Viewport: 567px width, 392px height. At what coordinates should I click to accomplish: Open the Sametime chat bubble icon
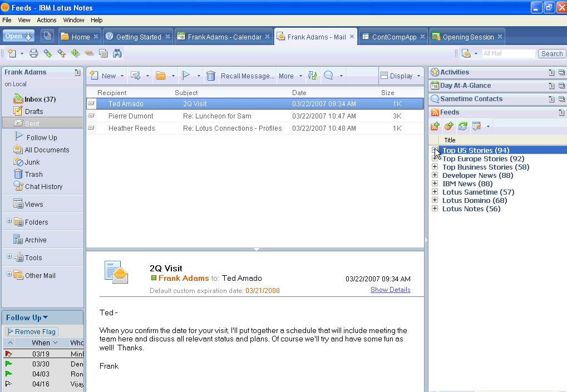pyautogui.click(x=328, y=76)
